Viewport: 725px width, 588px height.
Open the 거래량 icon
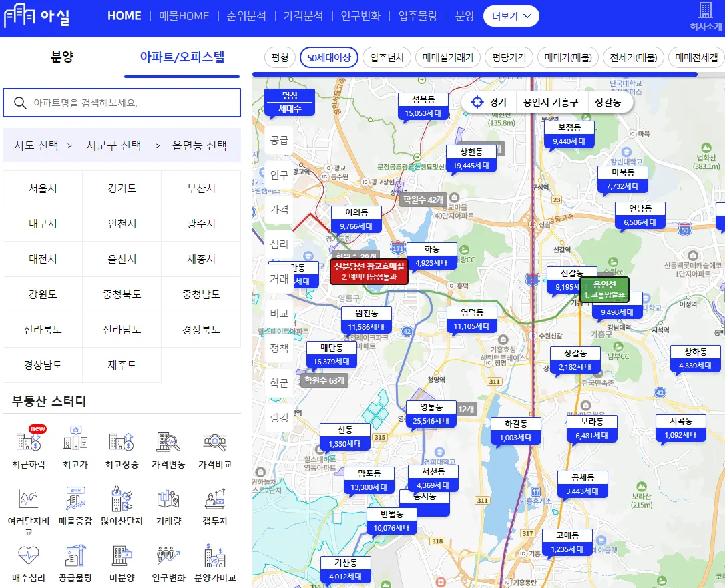click(168, 499)
